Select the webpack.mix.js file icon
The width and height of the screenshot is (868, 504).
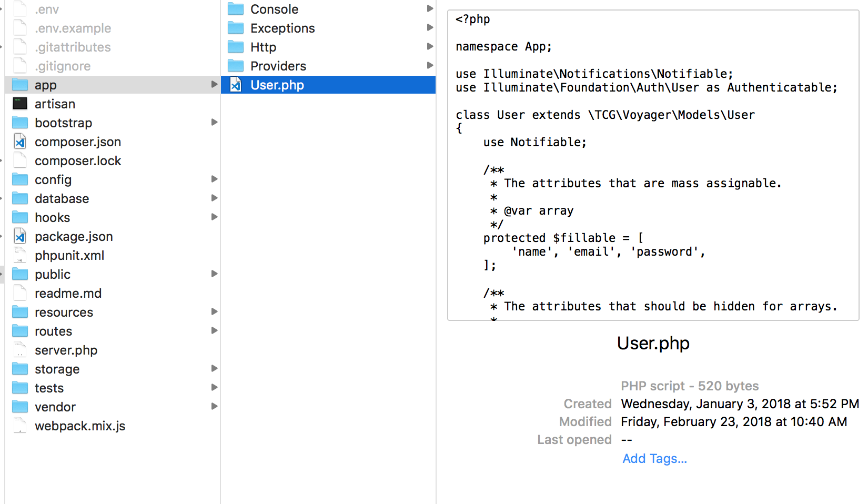pos(19,426)
